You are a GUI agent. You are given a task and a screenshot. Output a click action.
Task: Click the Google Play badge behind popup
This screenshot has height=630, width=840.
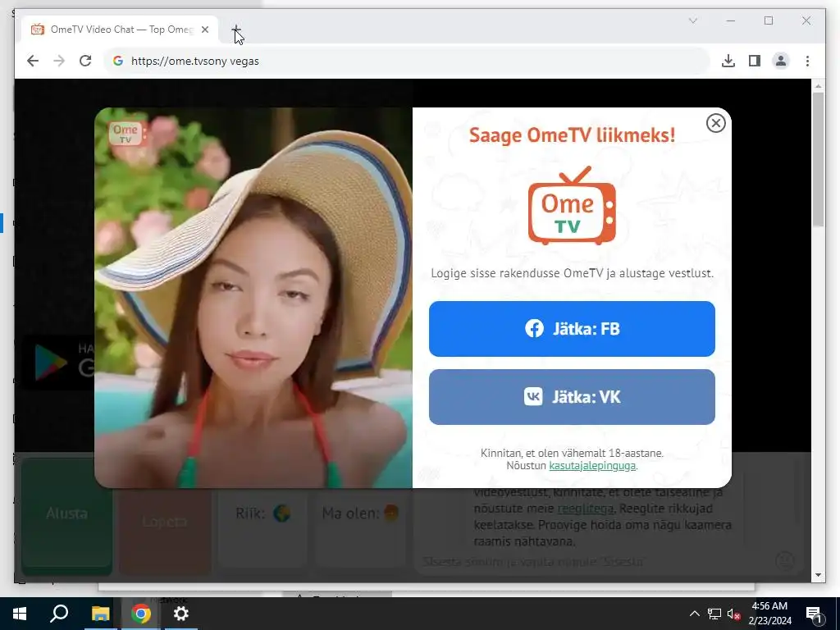(57, 363)
